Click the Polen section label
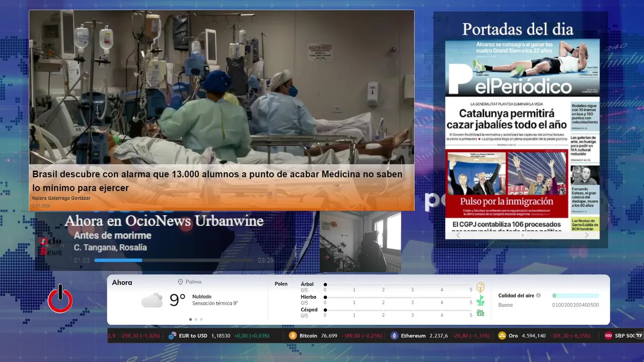This screenshot has width=644, height=362. coord(281,284)
